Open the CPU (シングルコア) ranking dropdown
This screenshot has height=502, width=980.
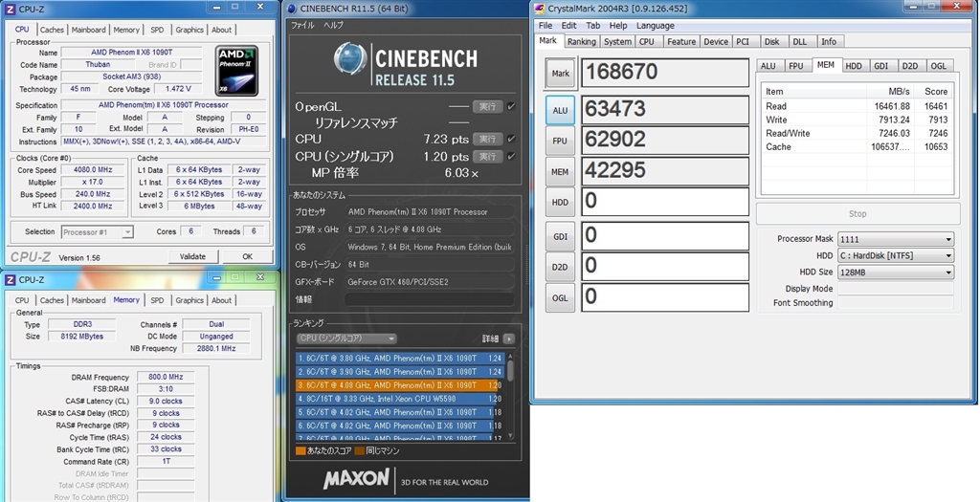click(346, 338)
